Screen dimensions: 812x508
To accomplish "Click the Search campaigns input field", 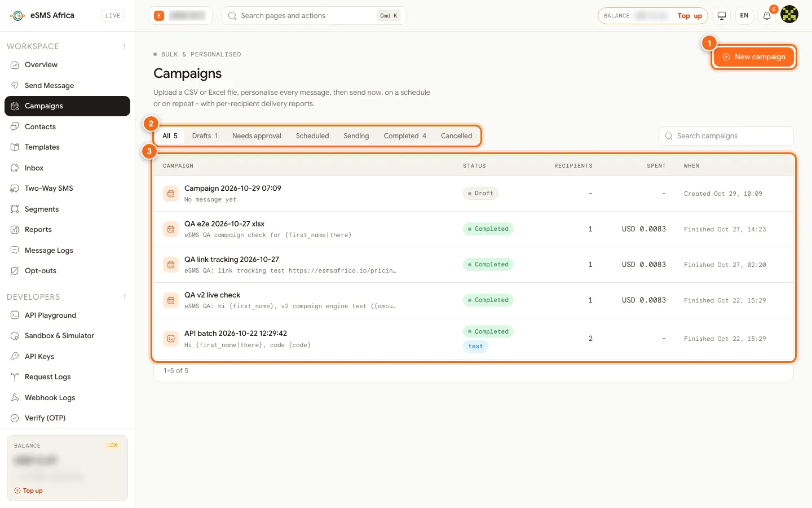I will [726, 136].
